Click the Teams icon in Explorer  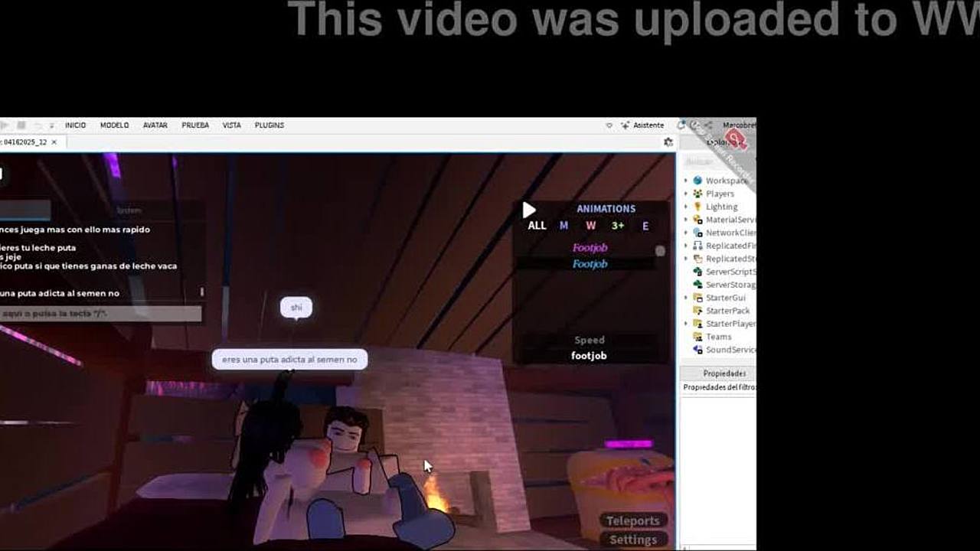coord(697,337)
